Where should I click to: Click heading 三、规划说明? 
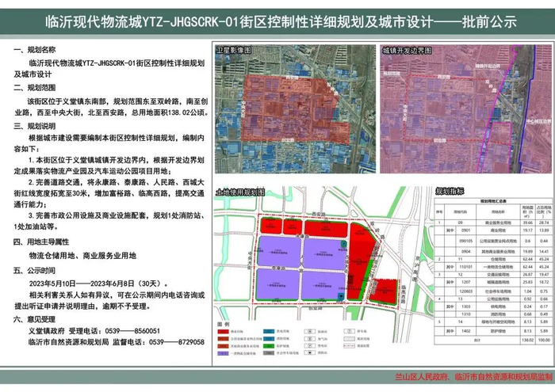(x=35, y=126)
